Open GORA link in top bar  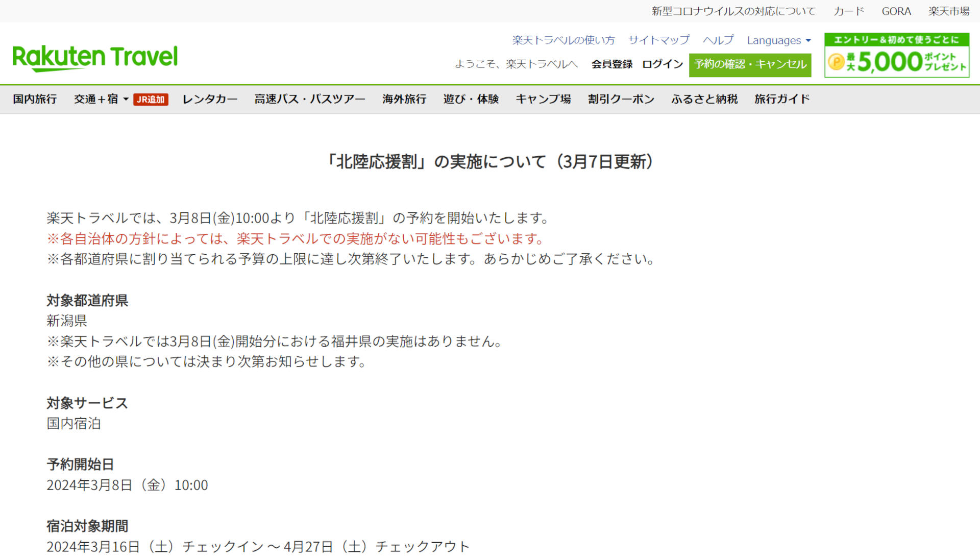(x=896, y=11)
